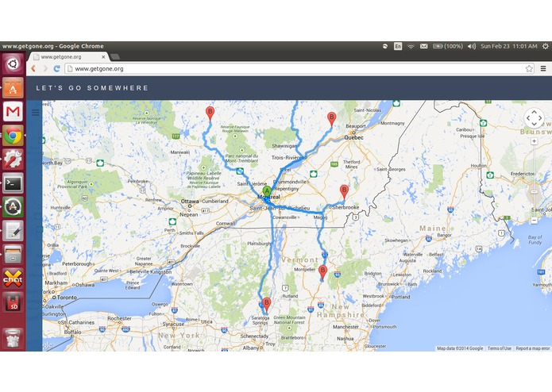Open the sound volume indicator
Image resolution: width=552 pixels, height=392 pixels.
tap(472, 46)
